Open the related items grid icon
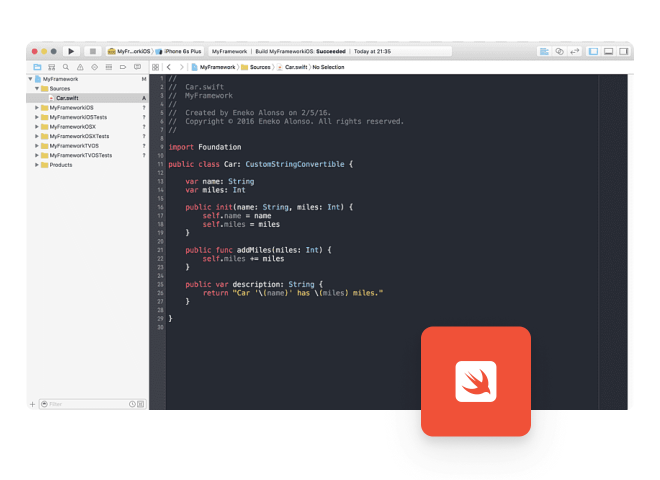This screenshot has height=480, width=660. tap(156, 67)
